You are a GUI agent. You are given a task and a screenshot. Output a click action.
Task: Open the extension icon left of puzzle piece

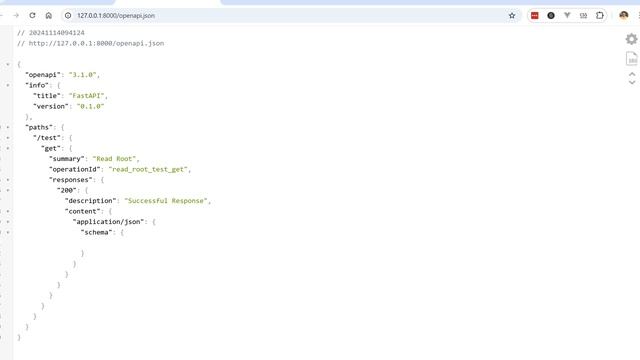click(x=584, y=16)
